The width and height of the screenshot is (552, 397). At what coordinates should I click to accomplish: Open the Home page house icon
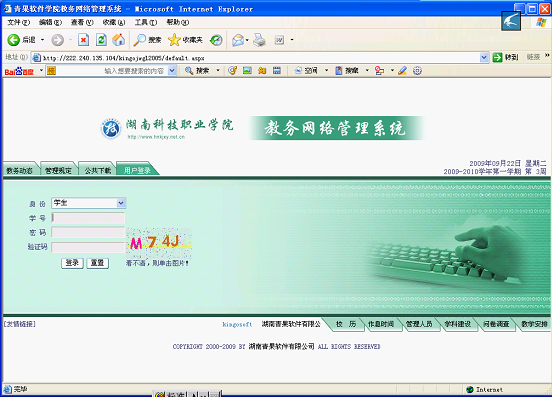coord(119,40)
